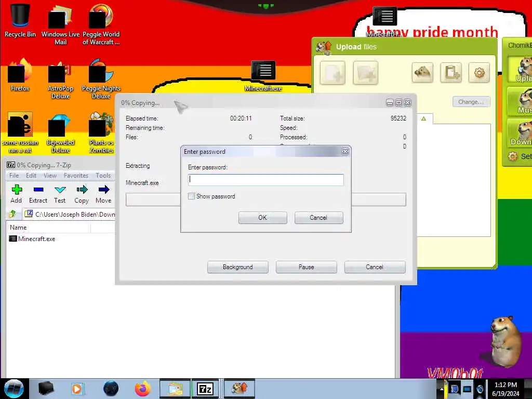This screenshot has width=532, height=399.
Task: Open Firefox from the taskbar
Action: click(143, 389)
